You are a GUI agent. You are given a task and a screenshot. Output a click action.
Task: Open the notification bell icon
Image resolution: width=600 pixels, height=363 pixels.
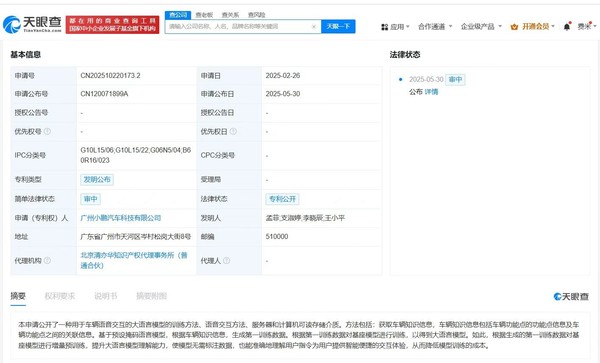(567, 27)
